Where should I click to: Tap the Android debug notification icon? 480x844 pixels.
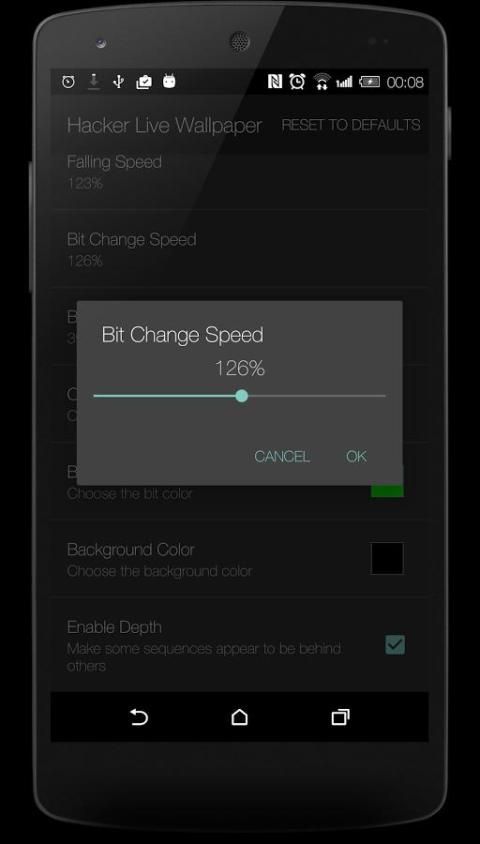point(169,82)
